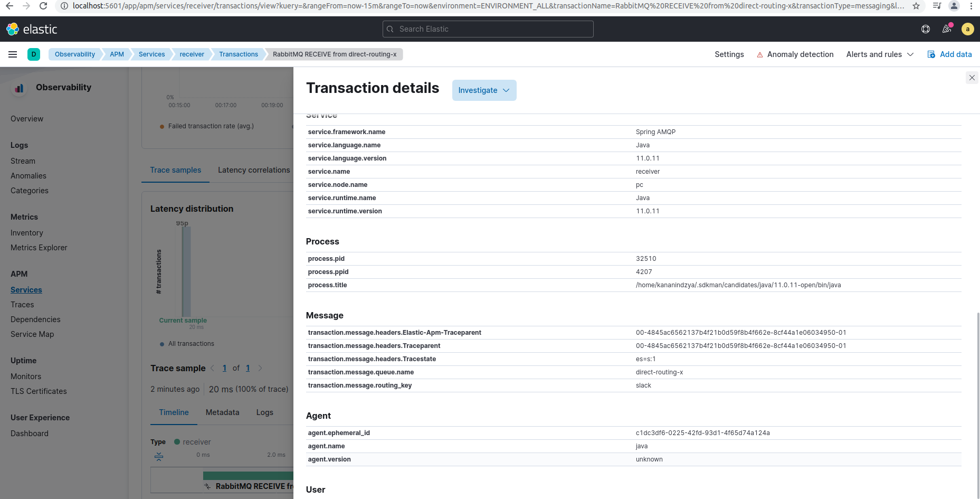This screenshot has height=499, width=980.
Task: Open the browser media control icon
Action: [937, 6]
